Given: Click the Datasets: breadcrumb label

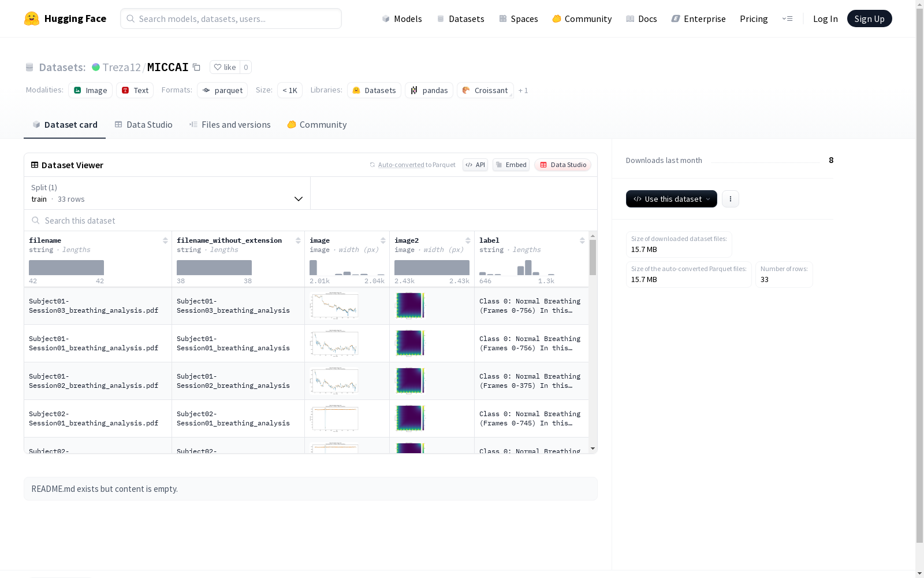Looking at the screenshot, I should click(62, 67).
